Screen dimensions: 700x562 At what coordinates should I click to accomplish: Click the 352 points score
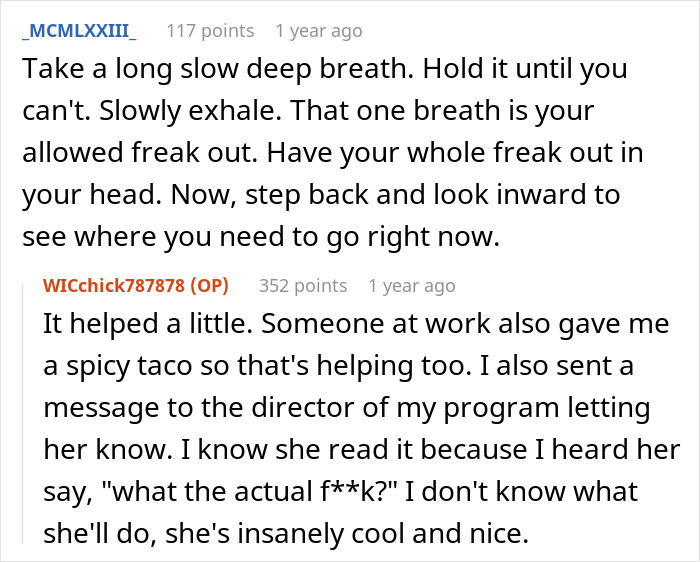point(303,285)
